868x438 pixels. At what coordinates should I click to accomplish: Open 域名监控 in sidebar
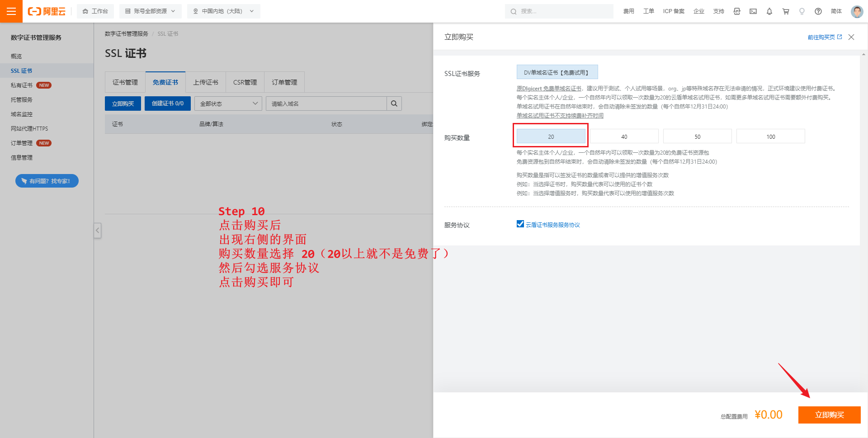[x=22, y=114]
